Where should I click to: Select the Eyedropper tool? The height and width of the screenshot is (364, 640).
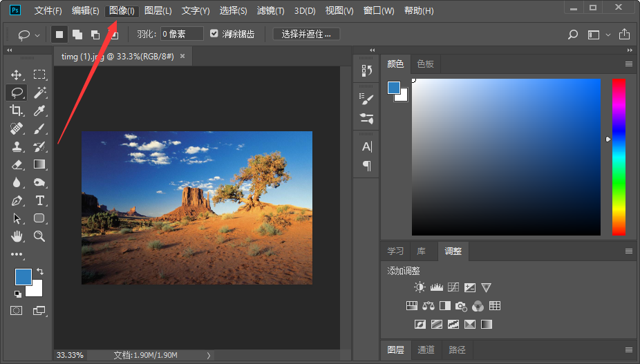click(x=39, y=111)
